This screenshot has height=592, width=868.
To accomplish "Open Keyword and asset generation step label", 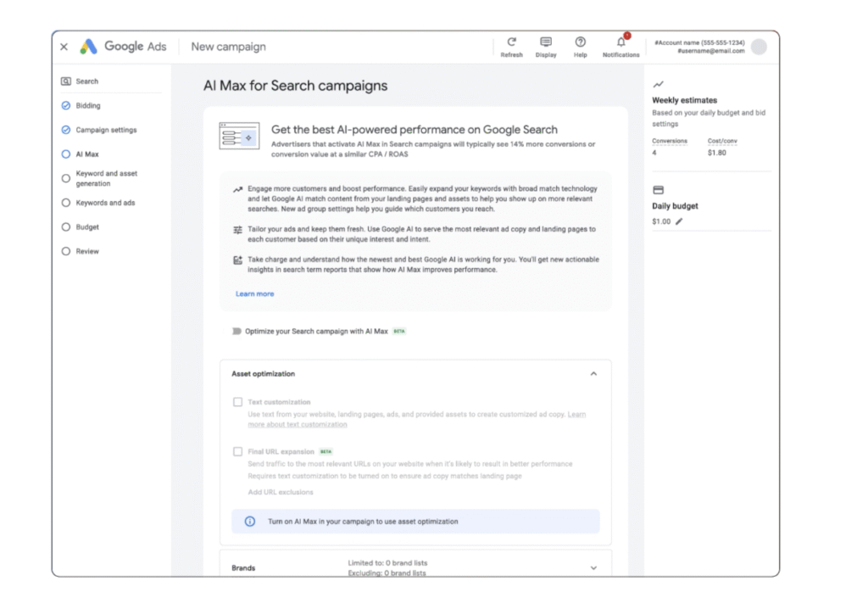I will tap(106, 178).
